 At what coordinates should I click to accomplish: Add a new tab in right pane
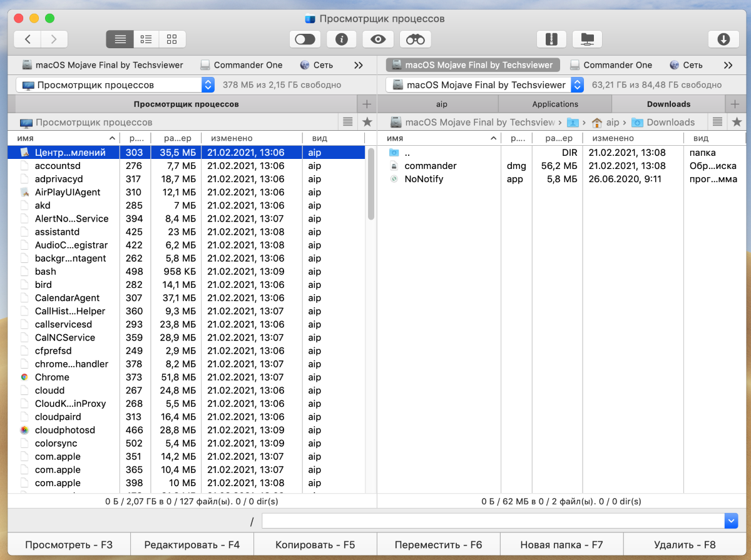pos(735,104)
